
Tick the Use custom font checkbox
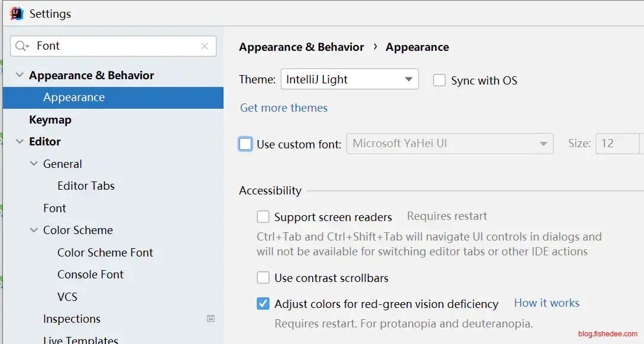pyautogui.click(x=245, y=144)
